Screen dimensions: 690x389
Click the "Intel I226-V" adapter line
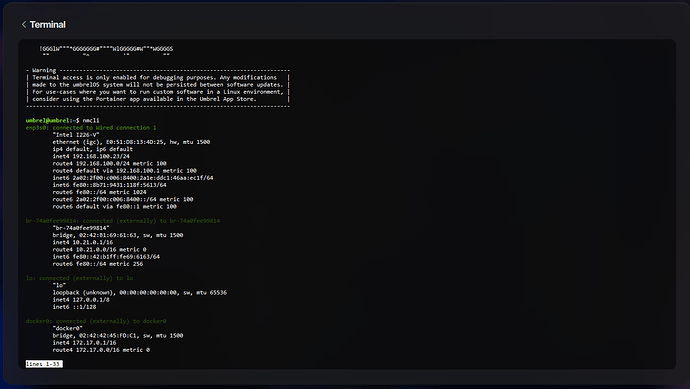pyautogui.click(x=76, y=135)
